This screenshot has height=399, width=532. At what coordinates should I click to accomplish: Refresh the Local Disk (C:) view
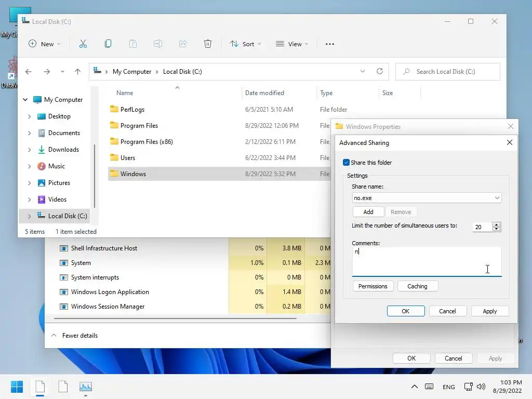tap(380, 71)
